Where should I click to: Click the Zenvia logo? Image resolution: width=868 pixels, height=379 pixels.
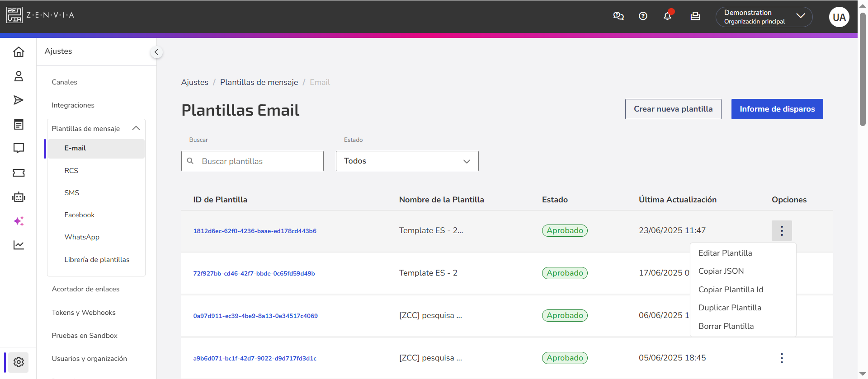[x=40, y=15]
